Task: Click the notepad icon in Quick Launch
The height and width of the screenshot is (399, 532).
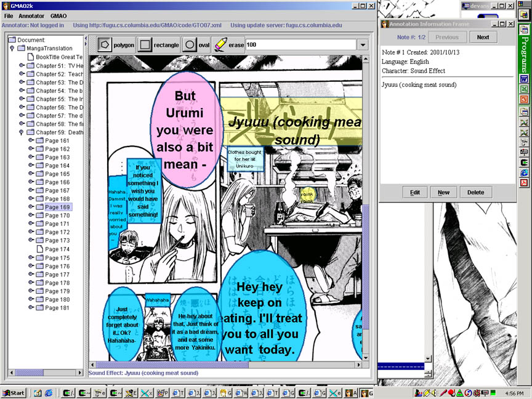Action: click(38, 393)
